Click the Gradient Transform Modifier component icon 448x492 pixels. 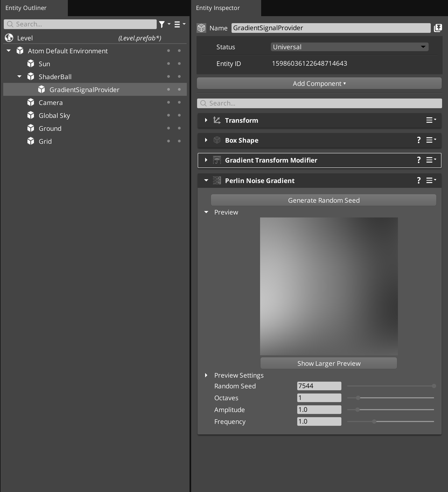click(x=217, y=160)
